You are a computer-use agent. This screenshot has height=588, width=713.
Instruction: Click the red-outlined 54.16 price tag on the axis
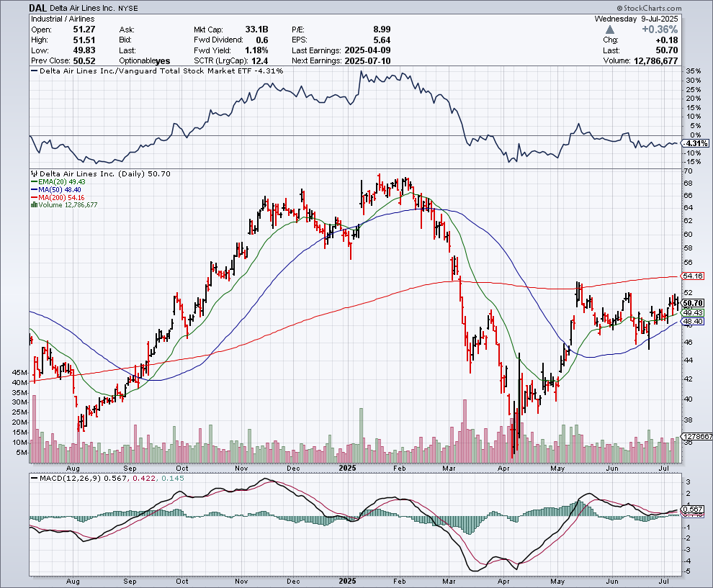pos(693,276)
